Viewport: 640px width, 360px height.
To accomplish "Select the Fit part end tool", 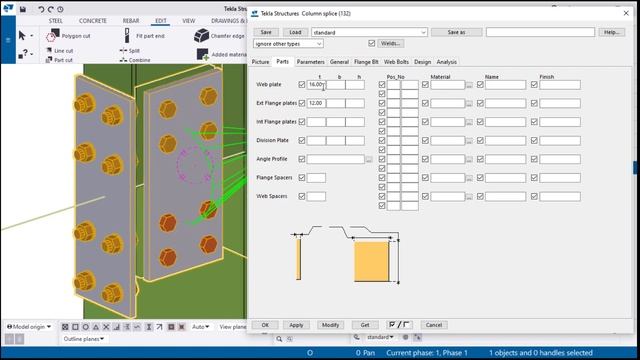I will 144,36.
